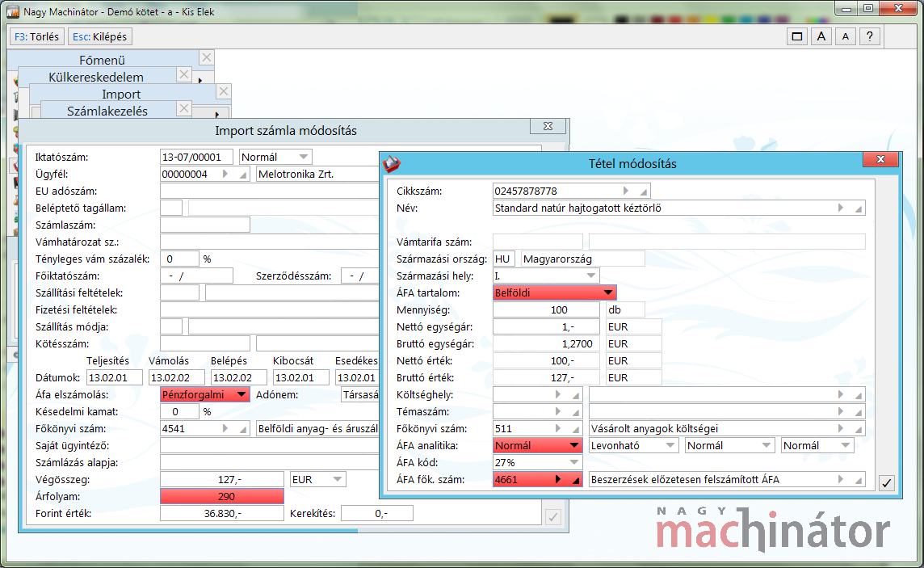The width and height of the screenshot is (924, 568).
Task: Click the F3: Törlés button
Action: (x=36, y=36)
